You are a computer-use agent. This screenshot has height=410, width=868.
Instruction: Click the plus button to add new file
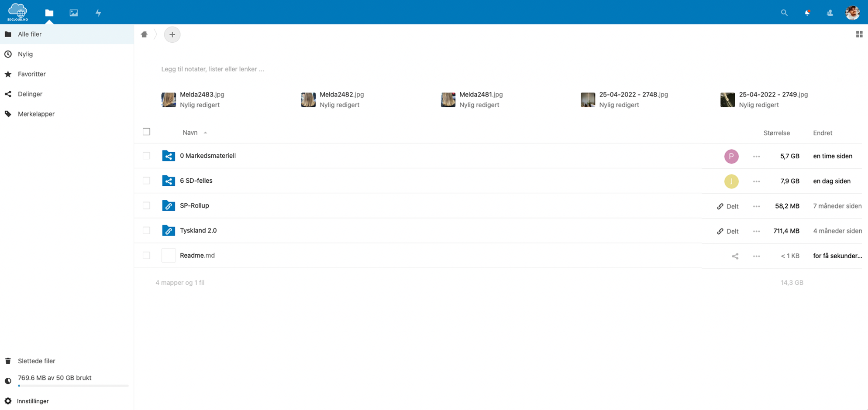click(172, 34)
